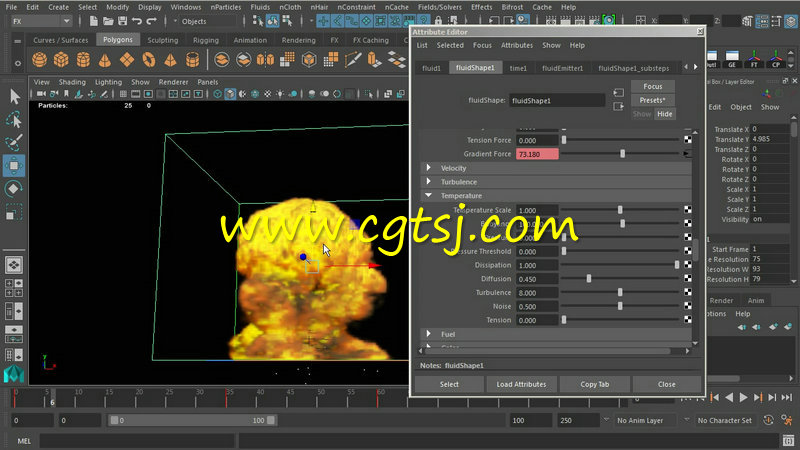Click the Dissipation map checker button
This screenshot has width=800, height=450.
pos(688,265)
